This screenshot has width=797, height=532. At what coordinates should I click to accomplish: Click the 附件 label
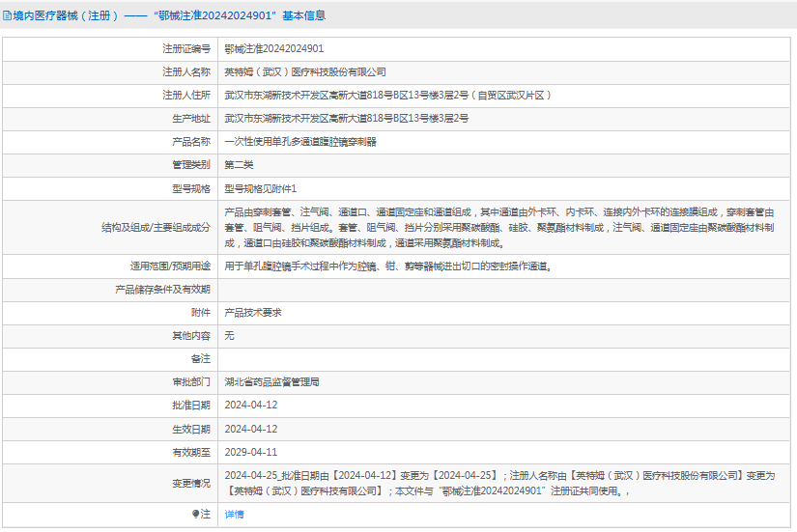[x=201, y=313]
